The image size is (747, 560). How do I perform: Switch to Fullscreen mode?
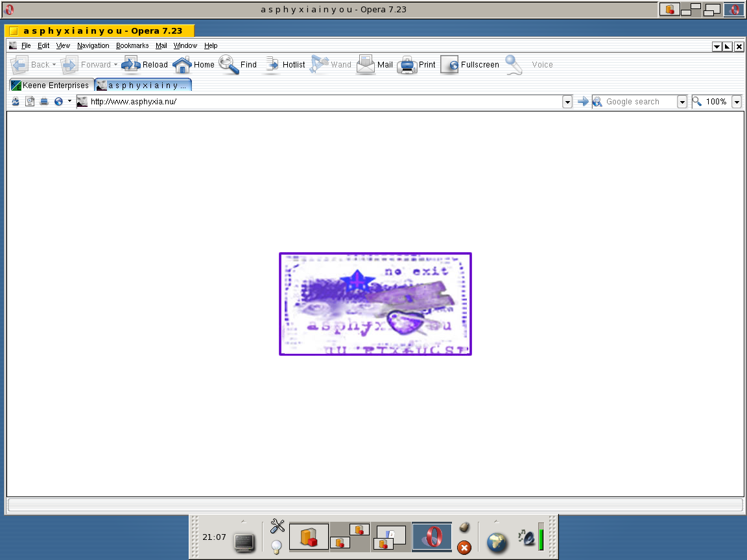[469, 65]
